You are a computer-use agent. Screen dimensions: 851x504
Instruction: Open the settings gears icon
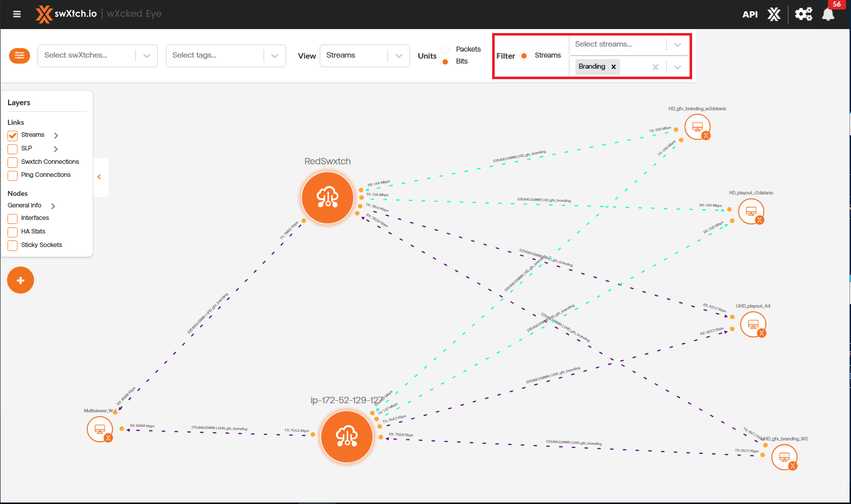click(803, 14)
